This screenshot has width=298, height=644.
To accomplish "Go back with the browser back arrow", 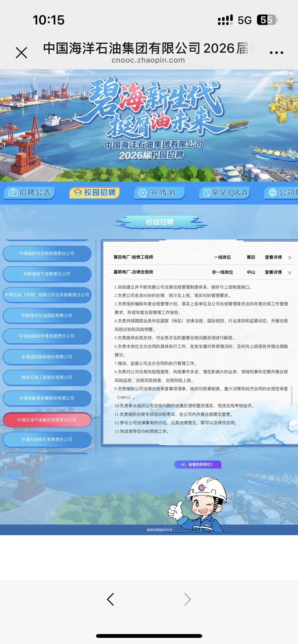I will [111, 599].
